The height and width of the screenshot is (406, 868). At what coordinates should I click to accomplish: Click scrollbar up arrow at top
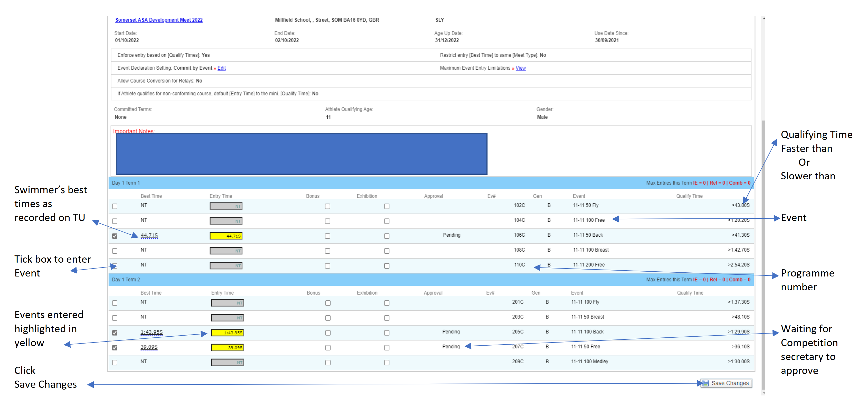[x=764, y=19]
